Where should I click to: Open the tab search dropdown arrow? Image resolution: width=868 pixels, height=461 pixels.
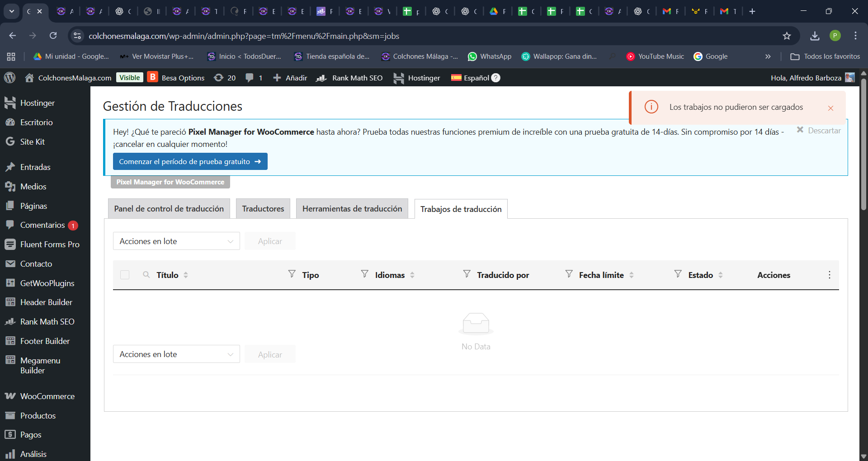coord(12,11)
